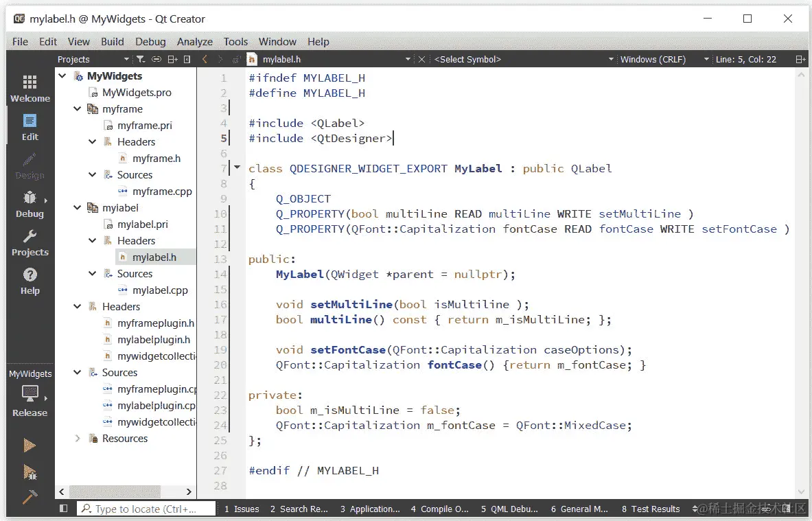The image size is (812, 521).
Task: Toggle the left sidebar visibility
Action: [64, 509]
